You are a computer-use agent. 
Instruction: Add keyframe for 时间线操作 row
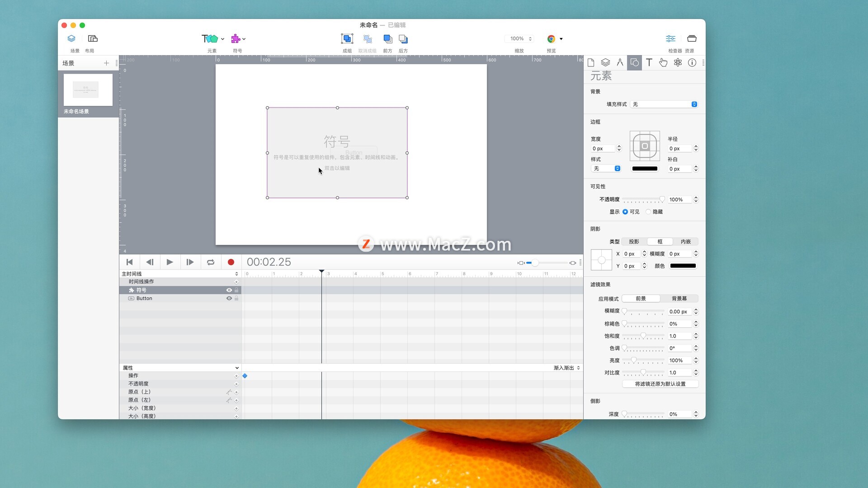tap(236, 282)
